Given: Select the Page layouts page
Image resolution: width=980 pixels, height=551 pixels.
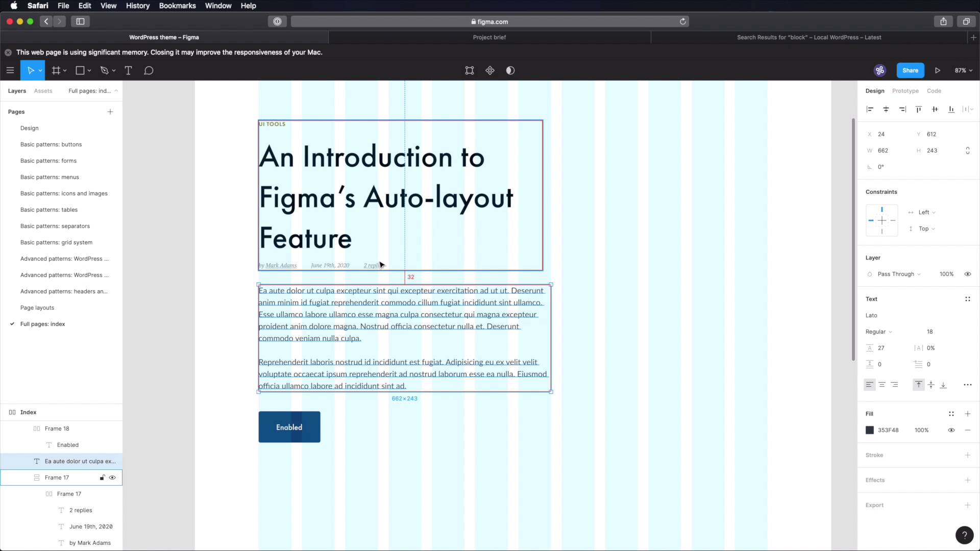Looking at the screenshot, I should (x=37, y=308).
